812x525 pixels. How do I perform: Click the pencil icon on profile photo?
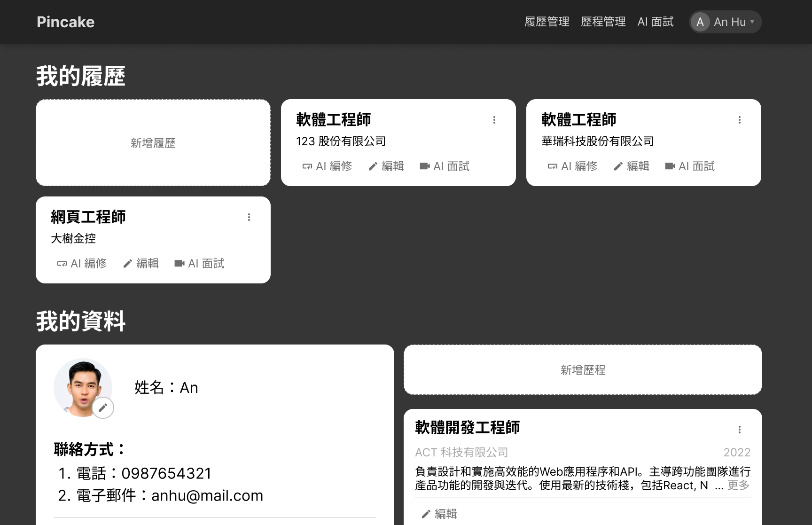(x=103, y=408)
